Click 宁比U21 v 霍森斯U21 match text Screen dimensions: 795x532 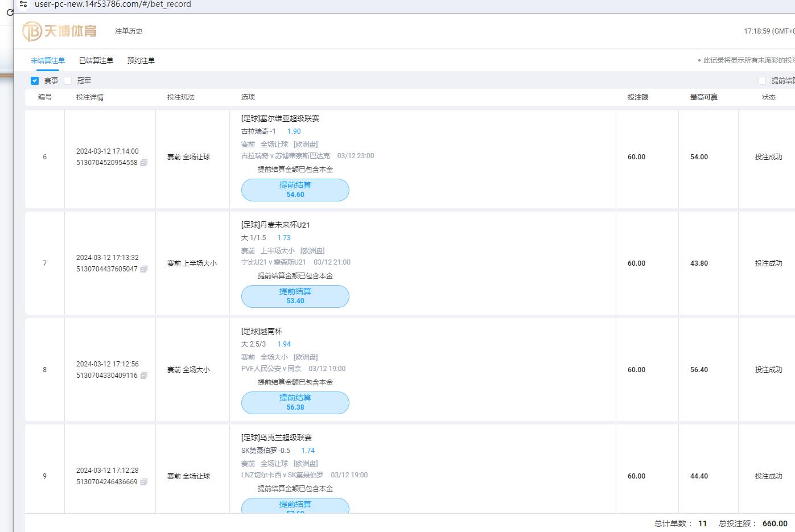(274, 262)
